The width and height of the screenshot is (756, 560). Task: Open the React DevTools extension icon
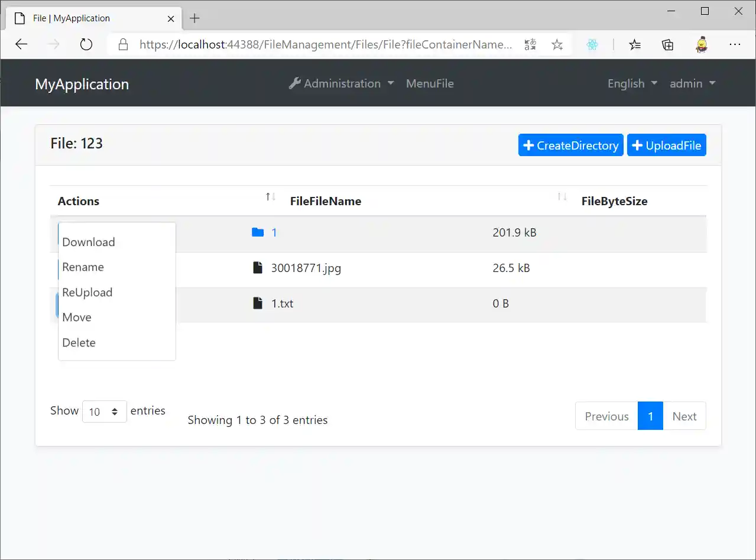pos(592,44)
